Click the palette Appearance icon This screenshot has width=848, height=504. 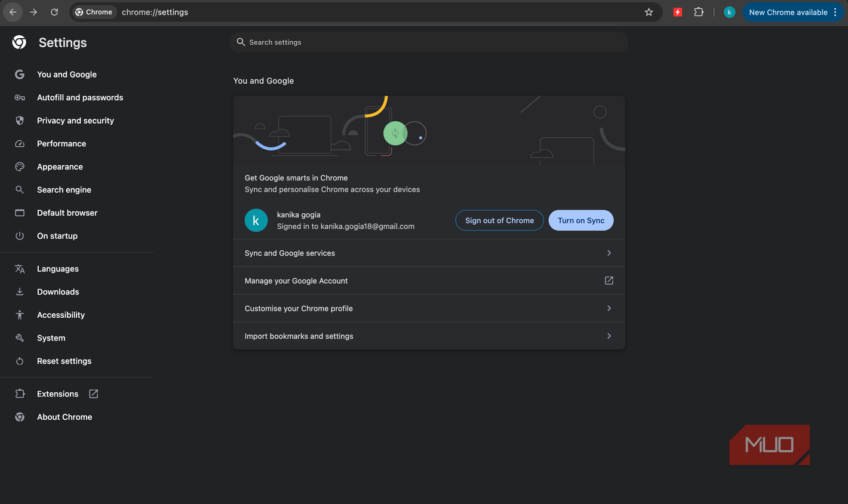coord(20,167)
